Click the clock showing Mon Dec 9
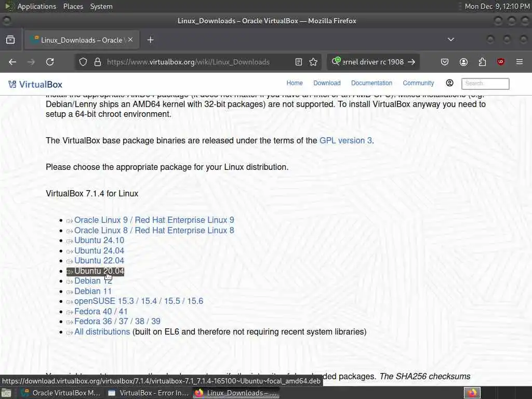The image size is (532, 399). 497,6
